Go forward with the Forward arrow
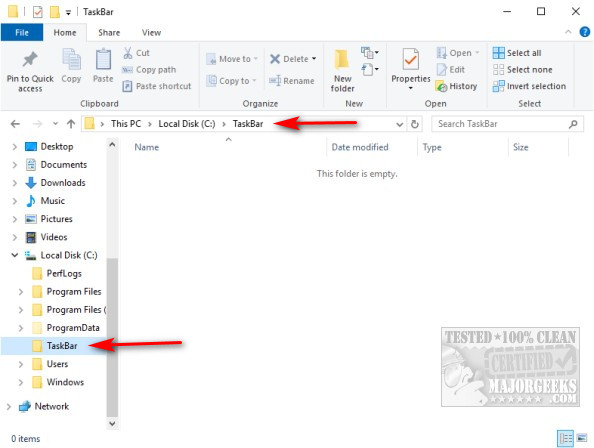This screenshot has width=594, height=448. click(x=37, y=124)
